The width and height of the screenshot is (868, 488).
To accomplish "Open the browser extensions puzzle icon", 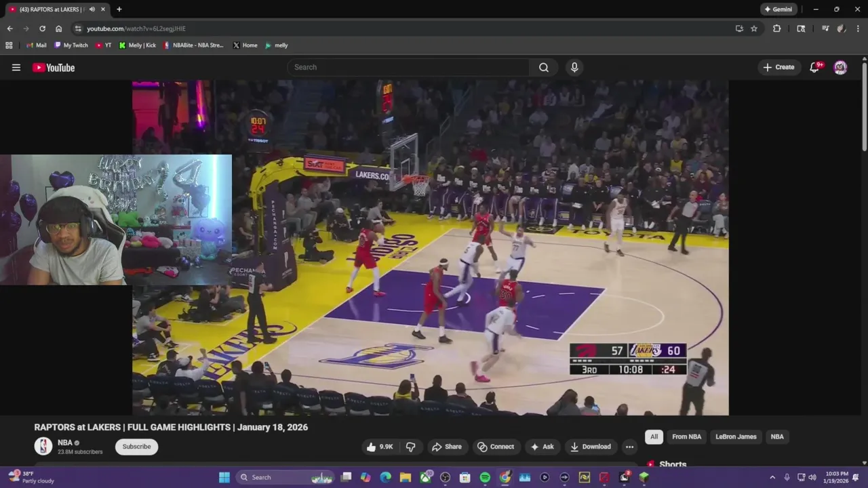I will point(777,28).
